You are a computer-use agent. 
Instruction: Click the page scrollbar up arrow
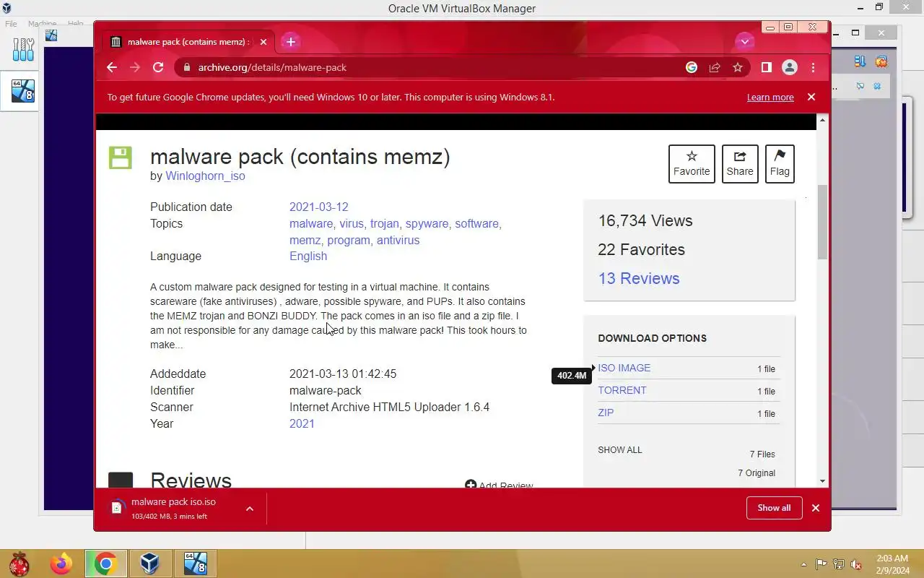coord(823,119)
